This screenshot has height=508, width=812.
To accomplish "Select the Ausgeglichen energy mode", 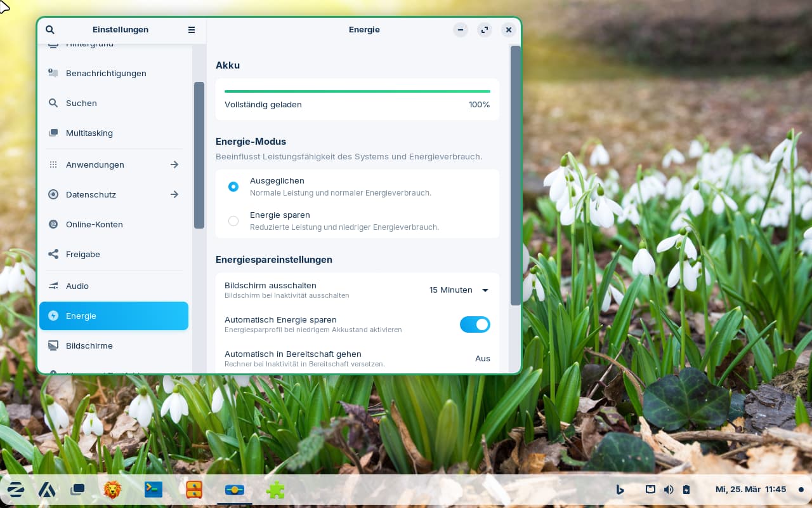I will coord(233,187).
